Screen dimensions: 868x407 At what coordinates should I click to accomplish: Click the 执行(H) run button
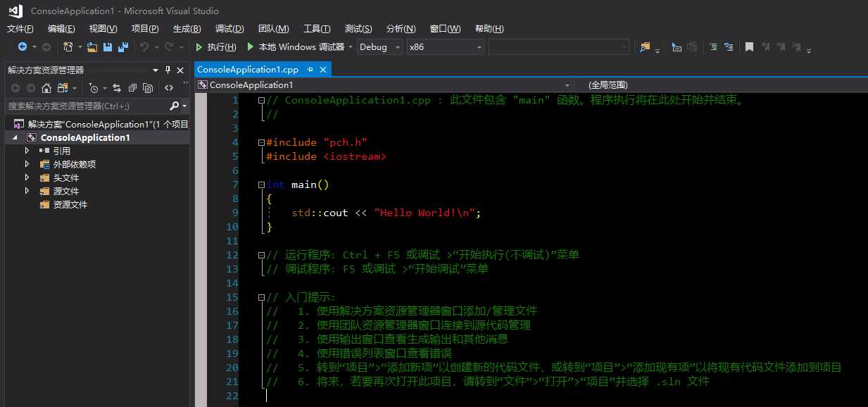point(215,47)
